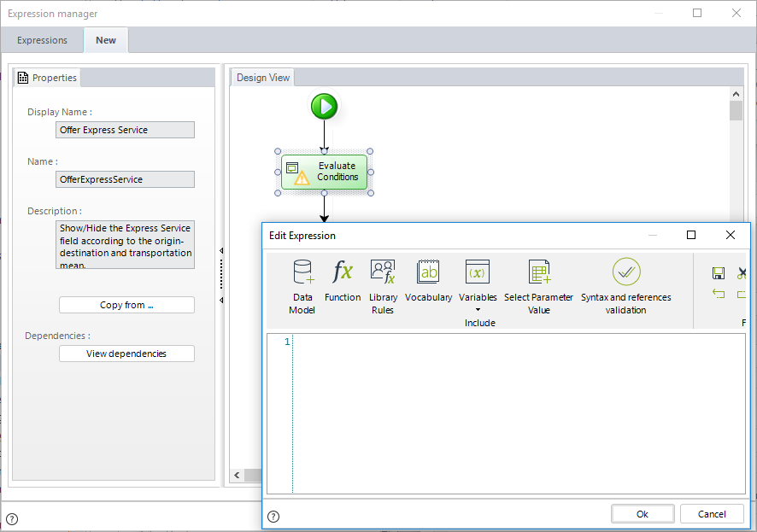The height and width of the screenshot is (532, 757).
Task: Open help in Edit Expression dialog
Action: [x=273, y=517]
